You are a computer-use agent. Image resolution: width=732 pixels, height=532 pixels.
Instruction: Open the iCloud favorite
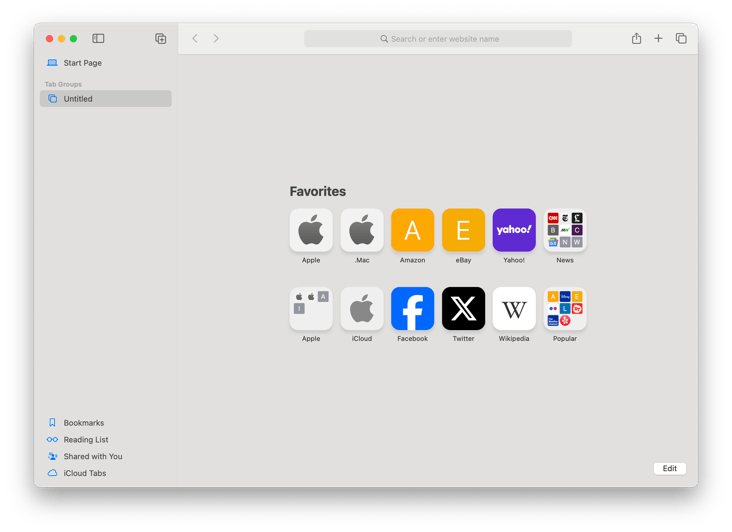(362, 308)
